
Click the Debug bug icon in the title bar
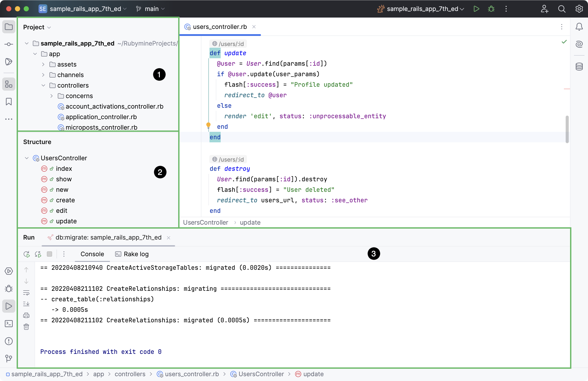click(491, 9)
